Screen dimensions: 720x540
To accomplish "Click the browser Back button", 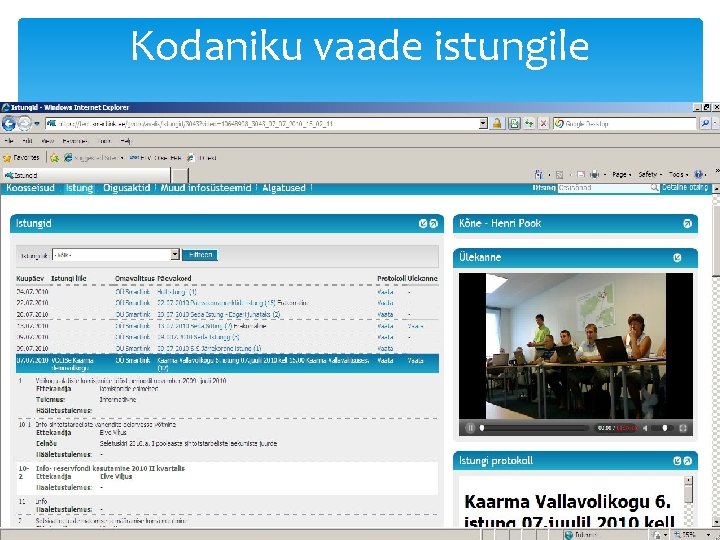I will pyautogui.click(x=9, y=123).
